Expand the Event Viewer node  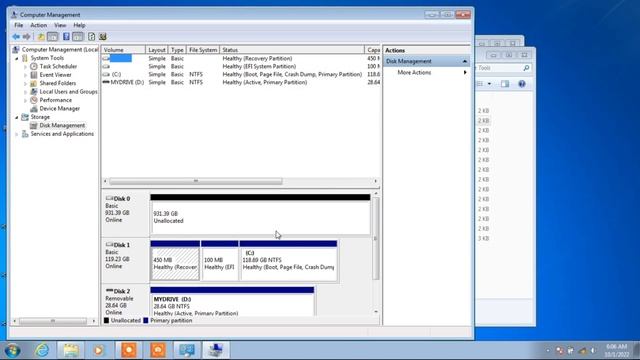coord(25,75)
